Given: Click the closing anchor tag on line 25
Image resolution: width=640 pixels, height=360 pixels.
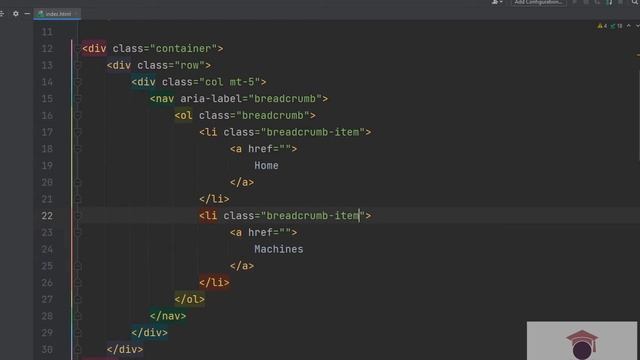Looking at the screenshot, I should 242,266.
